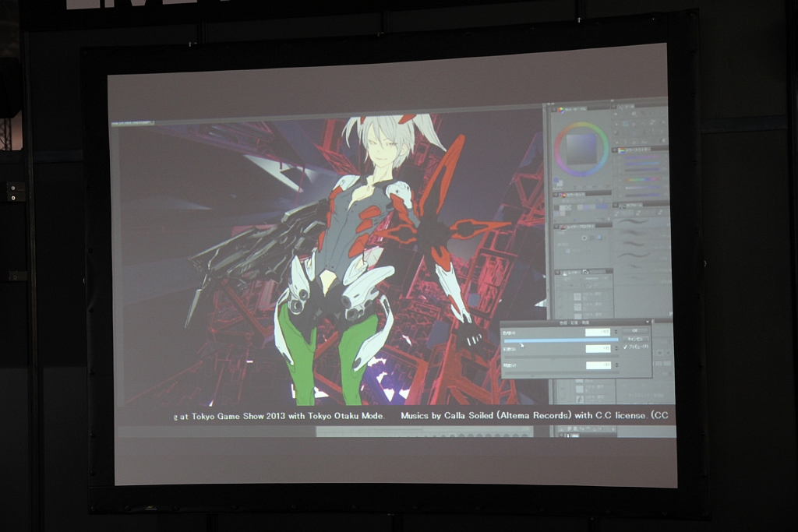Click the canvas document tab
The height and width of the screenshot is (532, 798).
[x=132, y=122]
